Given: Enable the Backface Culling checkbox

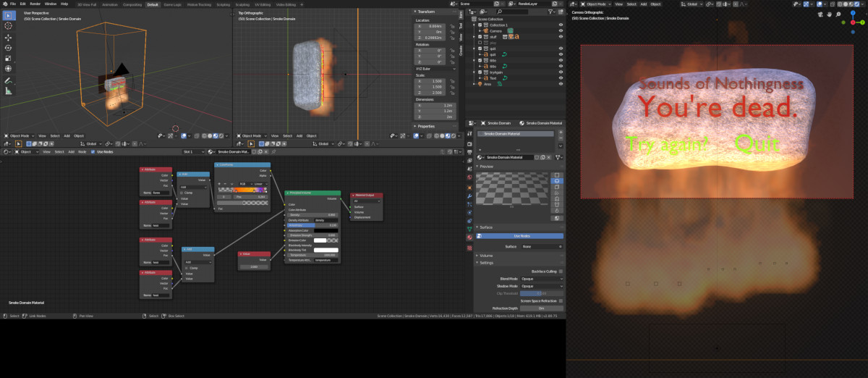Looking at the screenshot, I should point(561,271).
